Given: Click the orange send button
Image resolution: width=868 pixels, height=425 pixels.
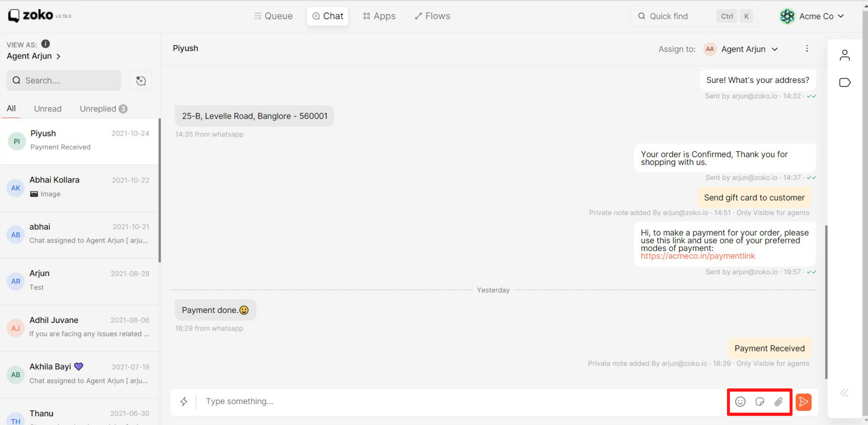Looking at the screenshot, I should [x=804, y=402].
